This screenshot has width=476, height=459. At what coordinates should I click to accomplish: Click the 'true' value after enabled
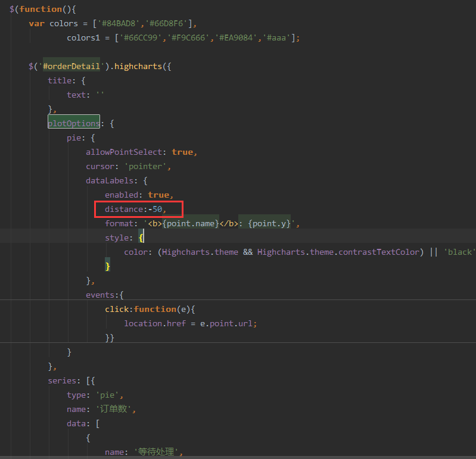point(158,195)
